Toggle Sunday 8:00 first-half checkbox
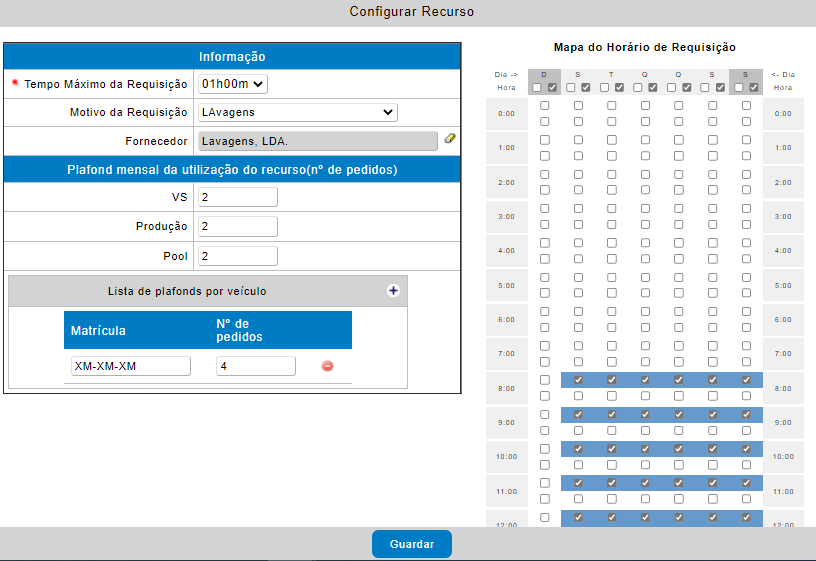816x561 pixels. (x=544, y=380)
